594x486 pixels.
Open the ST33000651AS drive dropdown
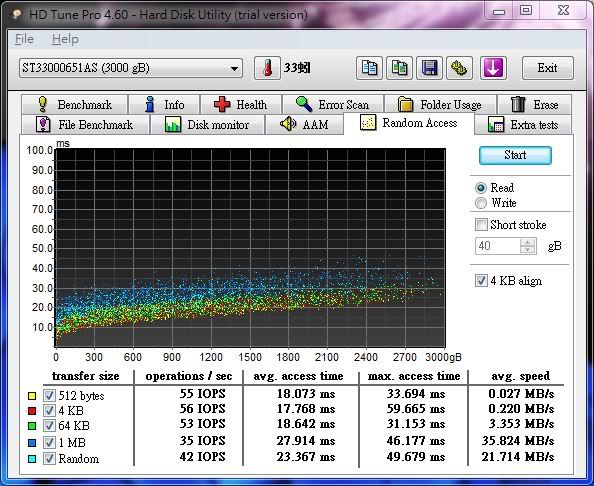(131, 68)
